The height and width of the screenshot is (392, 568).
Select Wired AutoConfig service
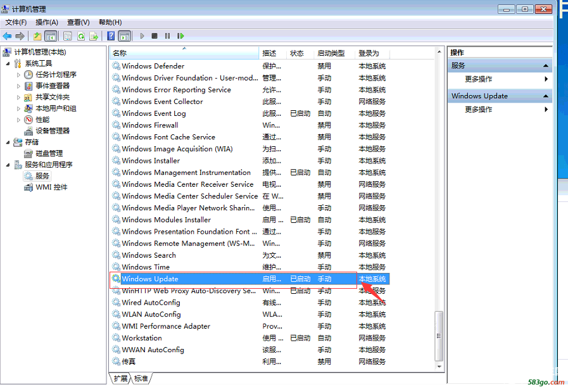click(151, 302)
